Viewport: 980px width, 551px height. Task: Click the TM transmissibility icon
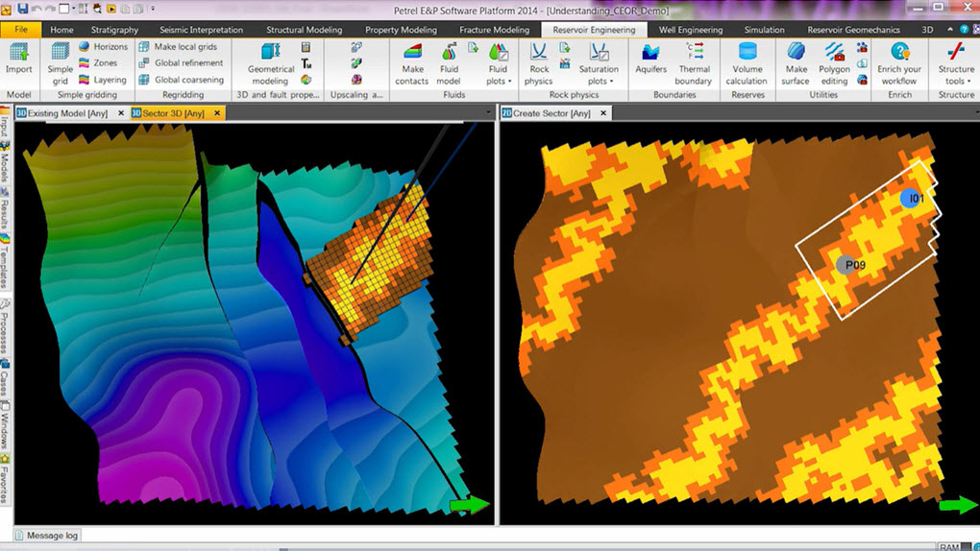coord(306,63)
